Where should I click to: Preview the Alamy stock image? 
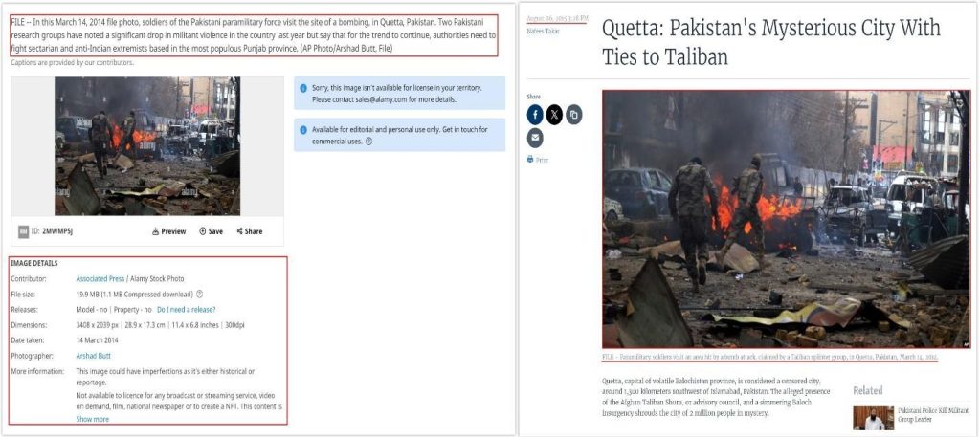[168, 231]
